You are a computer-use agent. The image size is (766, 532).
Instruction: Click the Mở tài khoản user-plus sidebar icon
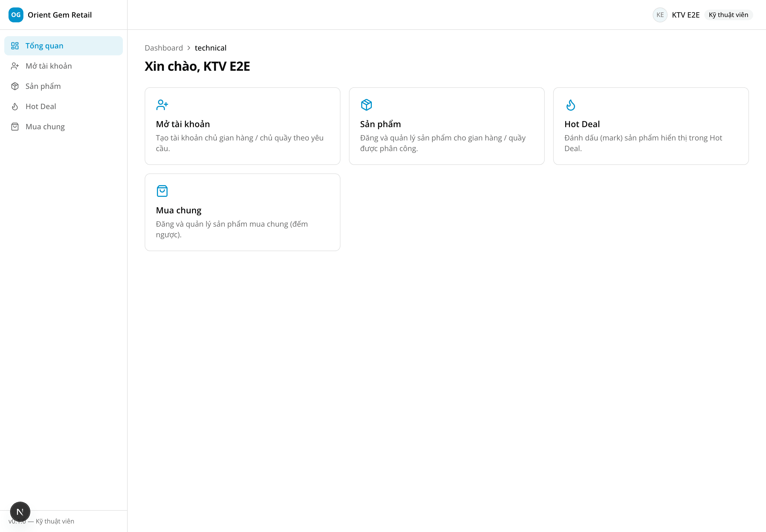15,66
